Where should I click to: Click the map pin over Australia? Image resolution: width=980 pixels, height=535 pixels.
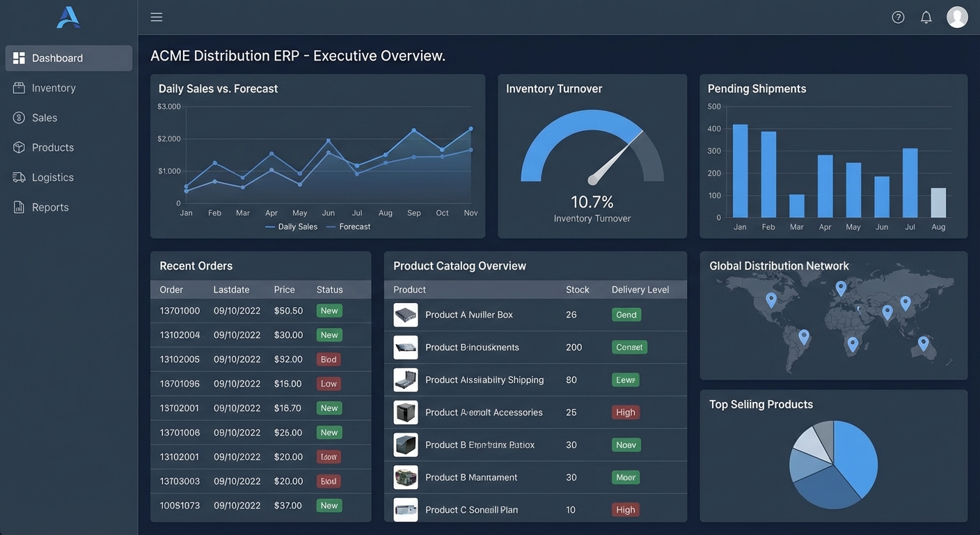(923, 343)
